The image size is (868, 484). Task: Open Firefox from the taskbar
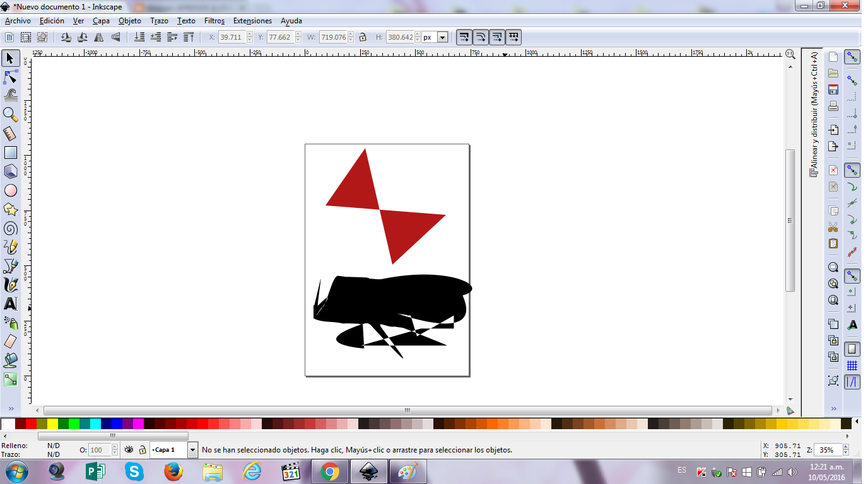pyautogui.click(x=173, y=471)
